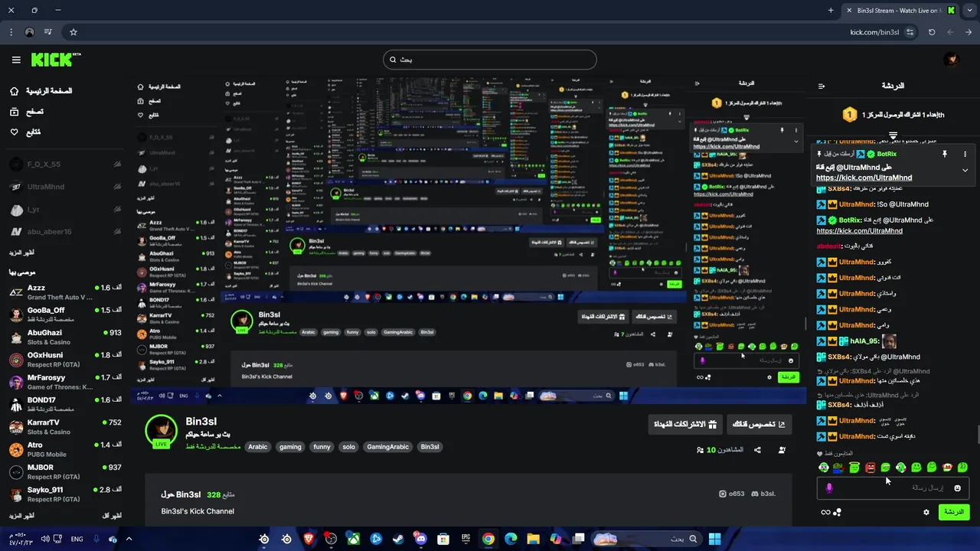Open followed channel UltraMhnd in sidebar
980x551 pixels.
(64, 187)
